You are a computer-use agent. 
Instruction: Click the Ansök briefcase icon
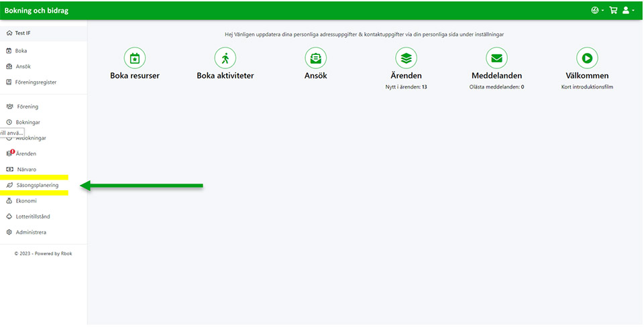click(x=315, y=58)
